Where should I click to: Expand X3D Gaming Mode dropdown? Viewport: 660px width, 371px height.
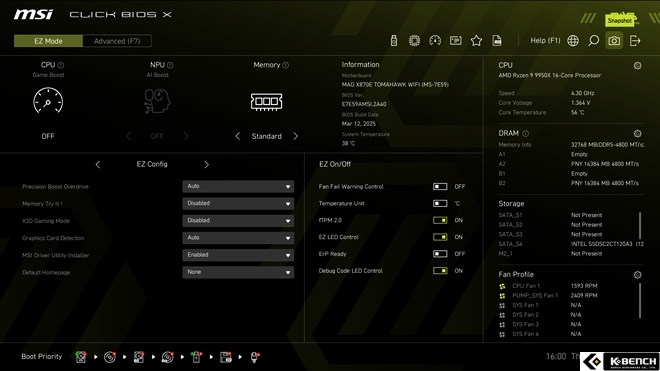pos(238,221)
